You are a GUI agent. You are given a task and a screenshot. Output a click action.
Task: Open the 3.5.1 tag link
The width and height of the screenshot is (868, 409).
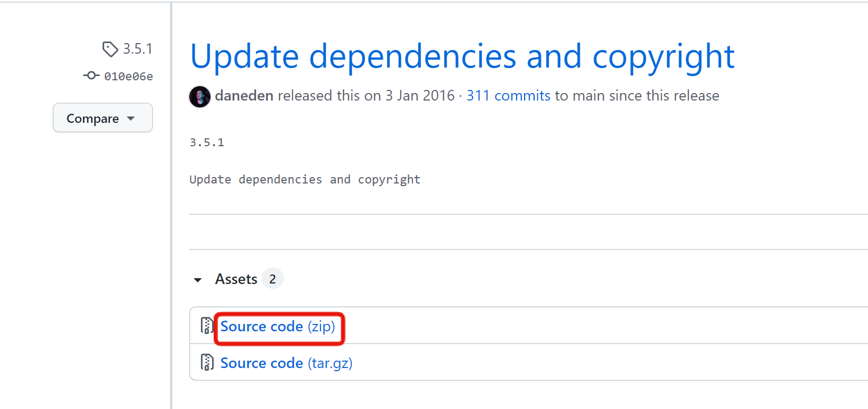point(138,49)
